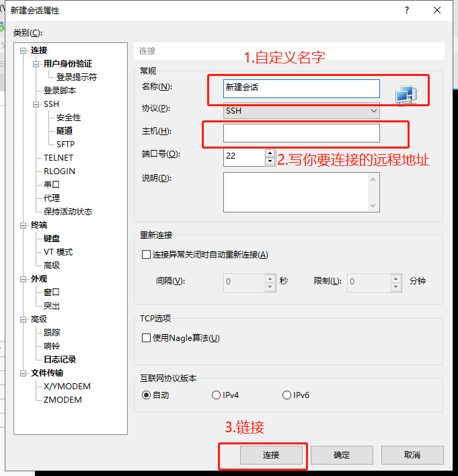Click the 取消 button
Image resolution: width=458 pixels, height=476 pixels.
click(412, 454)
